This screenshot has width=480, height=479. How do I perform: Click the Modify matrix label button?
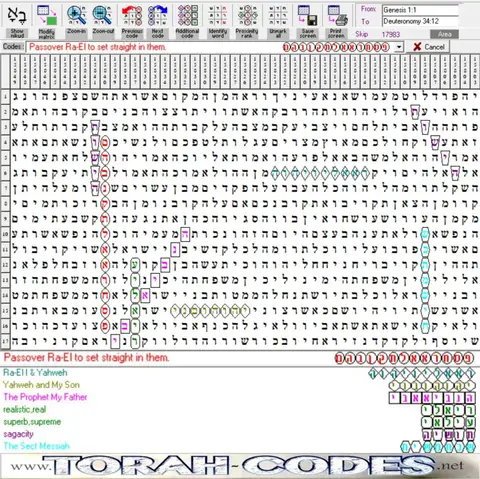coord(47,33)
